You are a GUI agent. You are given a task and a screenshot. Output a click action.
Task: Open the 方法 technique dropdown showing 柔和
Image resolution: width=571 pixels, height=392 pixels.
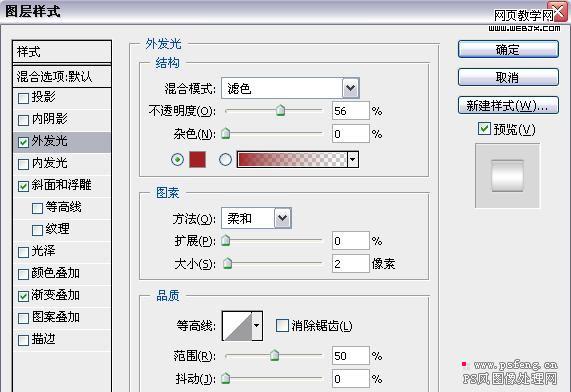283,218
